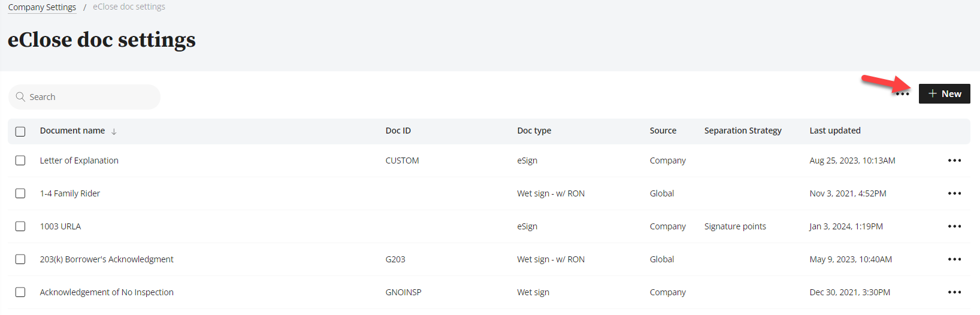Toggle the select-all checkbox in table header
The height and width of the screenshot is (315, 980).
pyautogui.click(x=20, y=131)
